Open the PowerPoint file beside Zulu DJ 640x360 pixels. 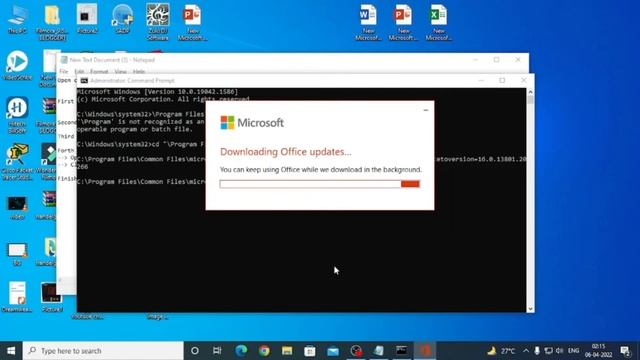(192, 22)
